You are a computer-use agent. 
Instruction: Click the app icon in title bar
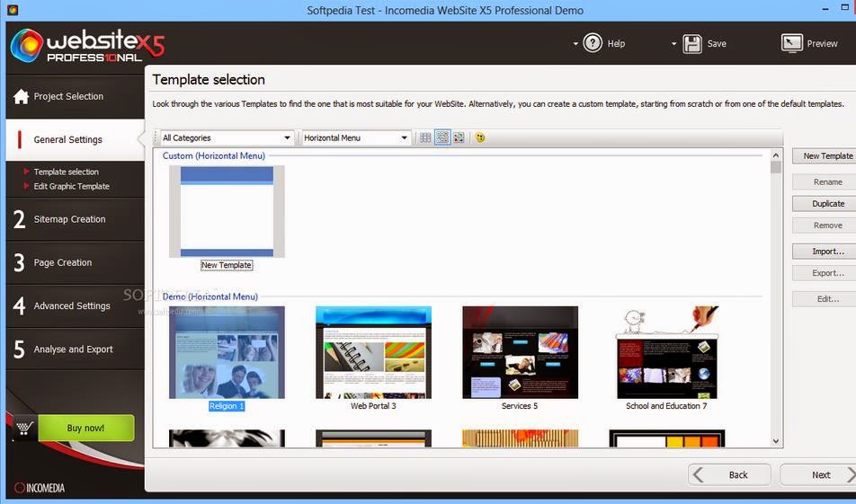(12, 10)
